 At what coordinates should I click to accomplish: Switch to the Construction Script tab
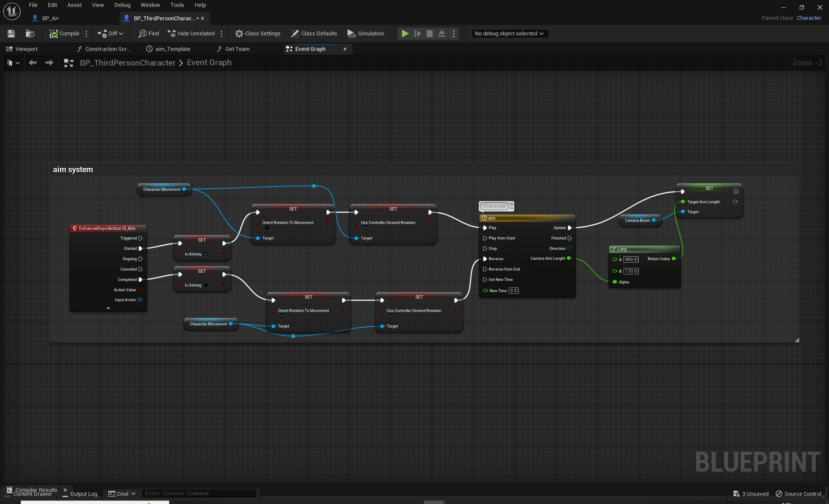pyautogui.click(x=104, y=49)
